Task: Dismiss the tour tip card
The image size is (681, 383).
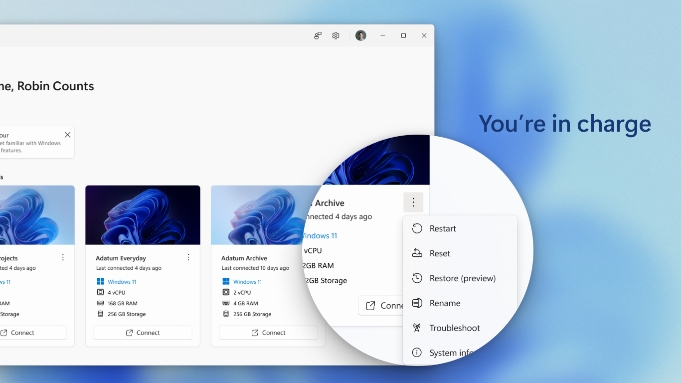Action: coord(67,135)
